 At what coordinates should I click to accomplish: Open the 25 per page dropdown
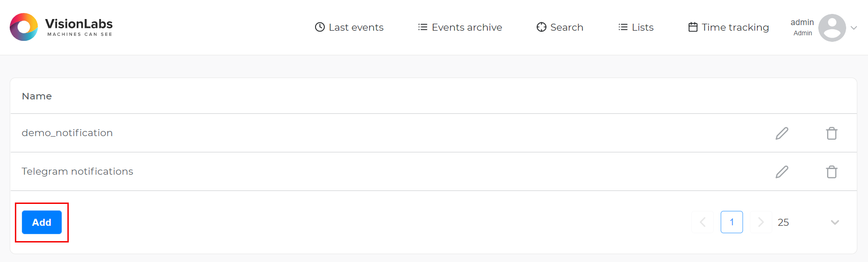click(809, 223)
